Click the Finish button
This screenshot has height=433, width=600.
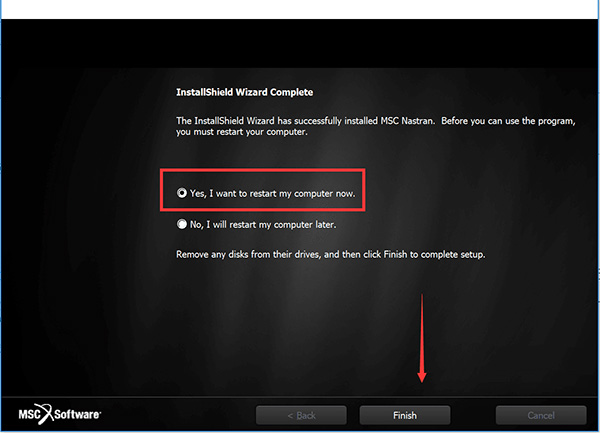404,415
